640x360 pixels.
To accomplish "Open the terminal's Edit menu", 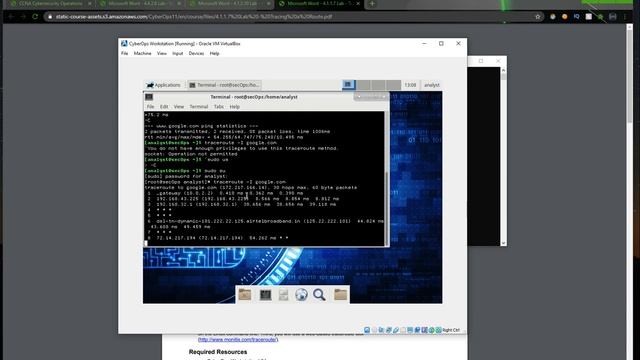I will pos(164,107).
